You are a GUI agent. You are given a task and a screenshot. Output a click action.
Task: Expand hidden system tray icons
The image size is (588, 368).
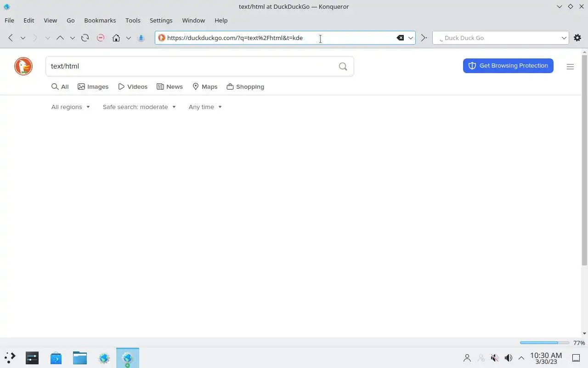(x=521, y=358)
